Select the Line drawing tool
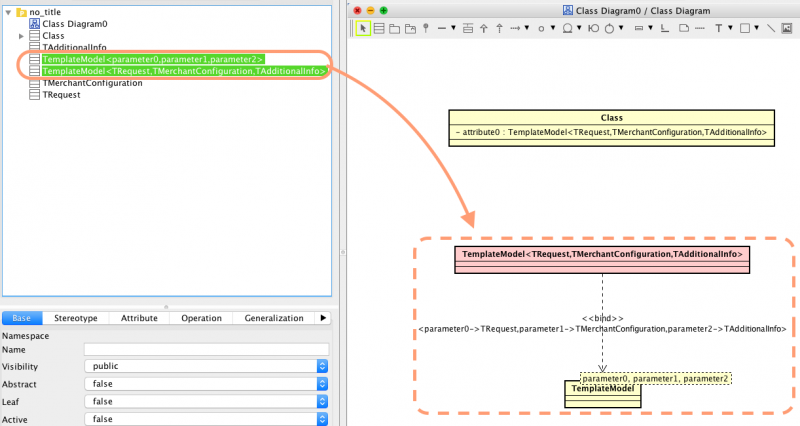The width and height of the screenshot is (800, 426). pyautogui.click(x=771, y=29)
